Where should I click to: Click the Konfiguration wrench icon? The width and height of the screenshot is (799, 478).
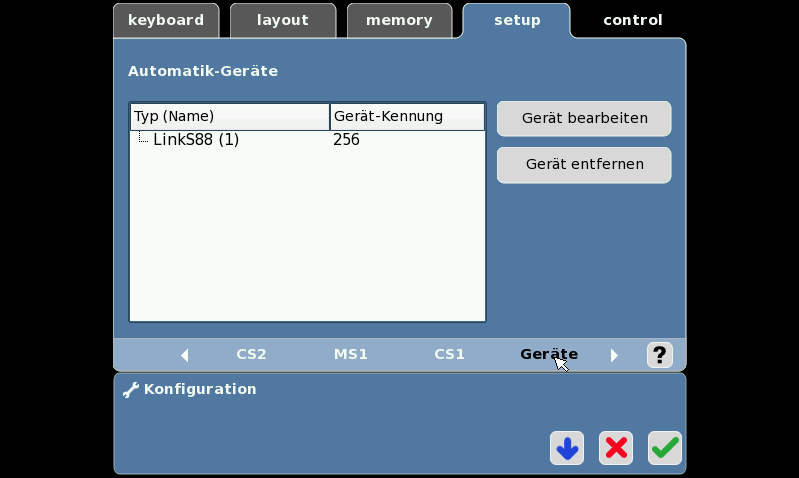(x=131, y=390)
